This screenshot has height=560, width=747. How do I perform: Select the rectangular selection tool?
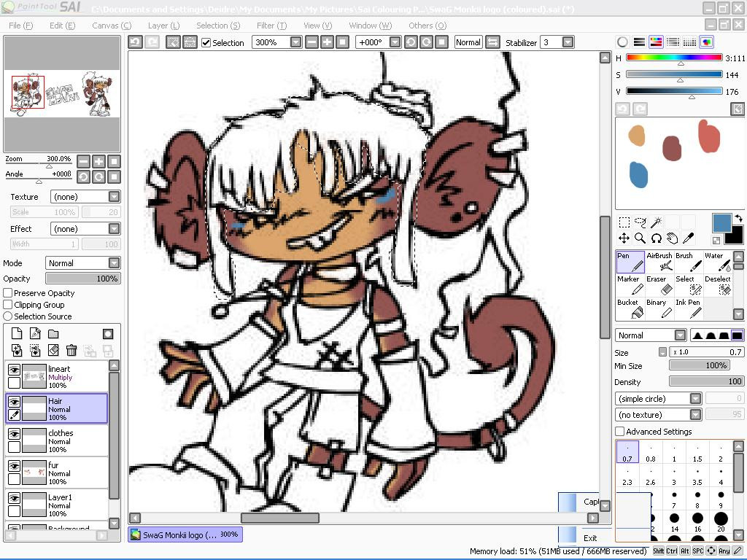click(x=624, y=222)
